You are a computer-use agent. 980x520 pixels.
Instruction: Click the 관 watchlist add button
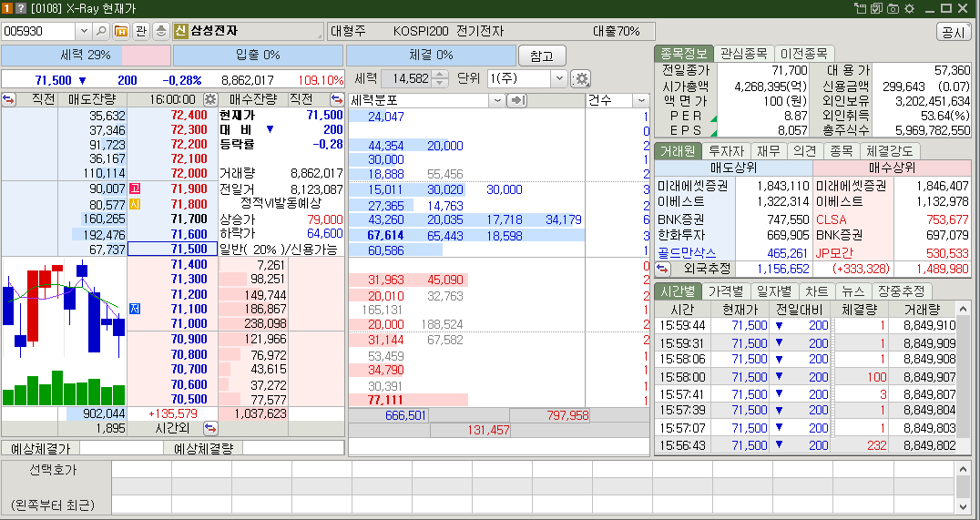[141, 31]
